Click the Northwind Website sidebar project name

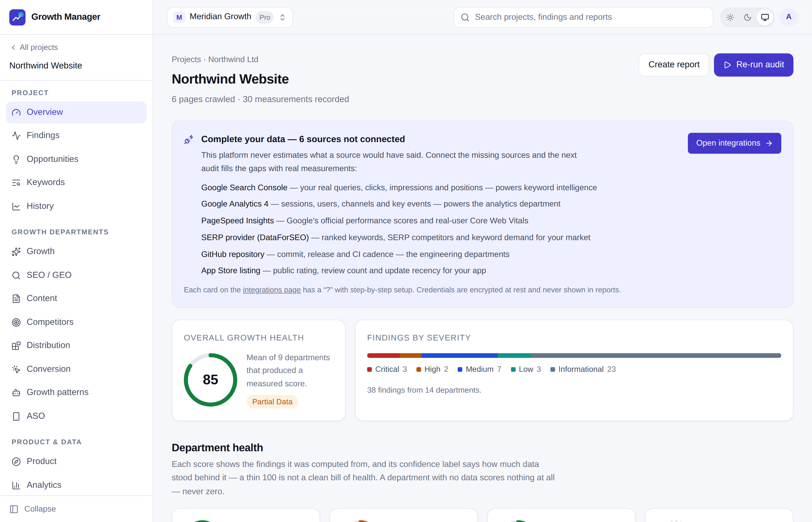(x=46, y=66)
